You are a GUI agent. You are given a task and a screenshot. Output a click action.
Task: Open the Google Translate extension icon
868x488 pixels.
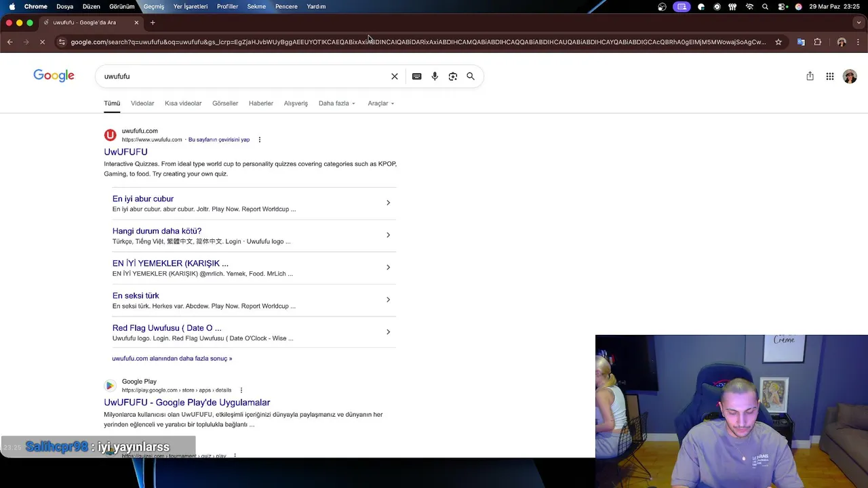pos(801,42)
